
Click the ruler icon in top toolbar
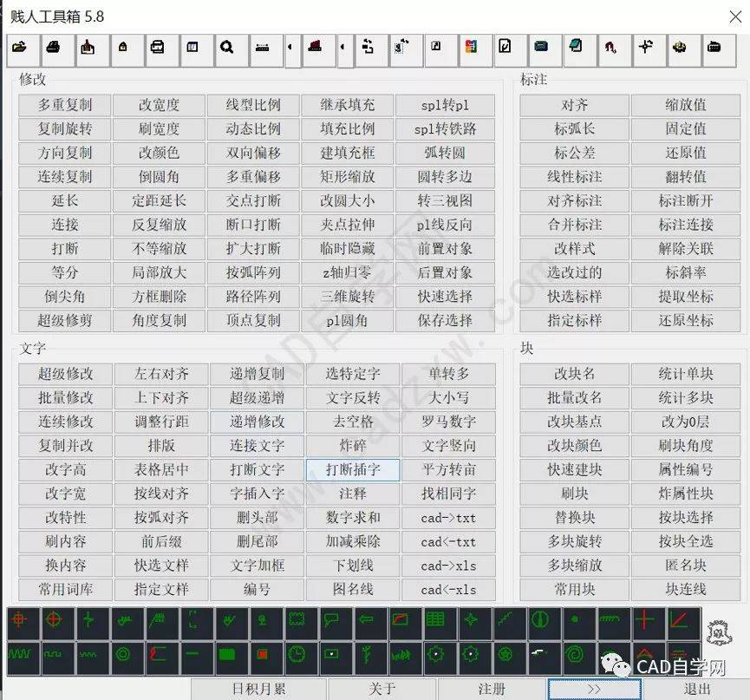coord(261,49)
